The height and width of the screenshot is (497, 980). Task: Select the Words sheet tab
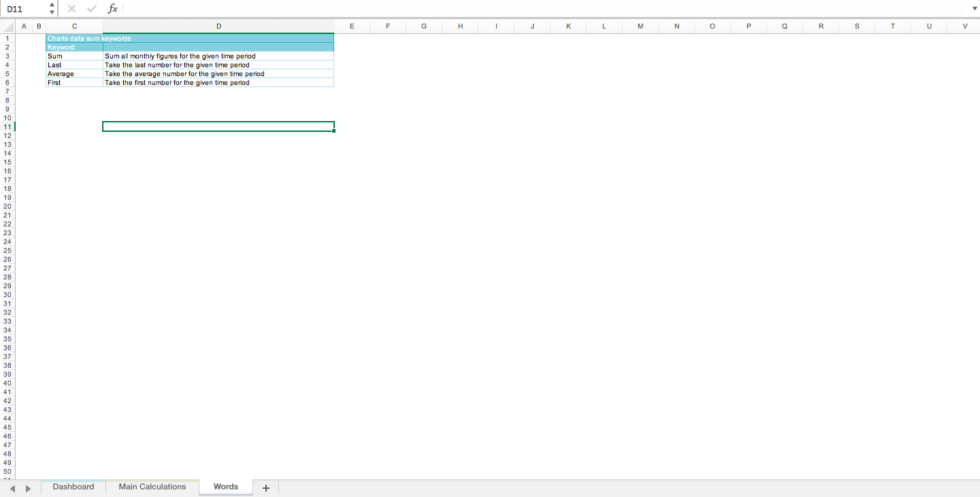point(226,487)
